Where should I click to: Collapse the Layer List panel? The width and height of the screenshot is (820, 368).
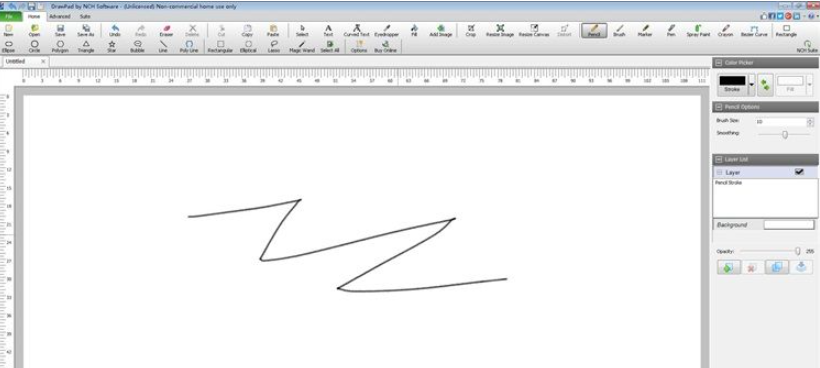(719, 159)
